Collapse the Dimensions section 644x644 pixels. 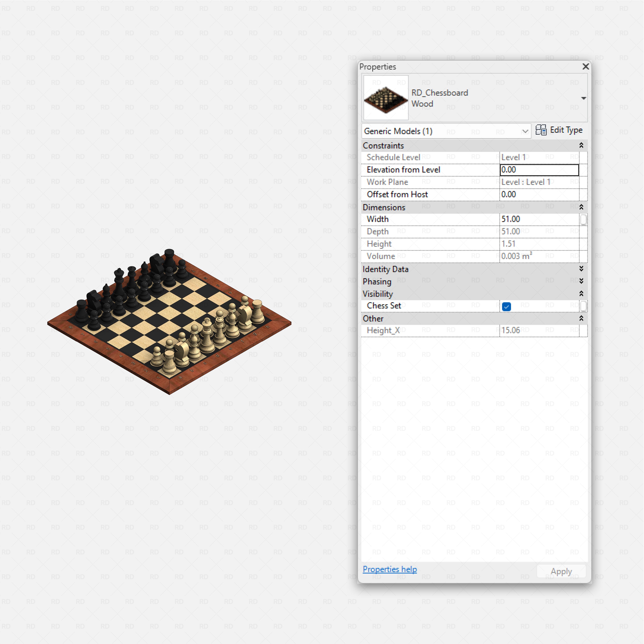click(x=581, y=207)
